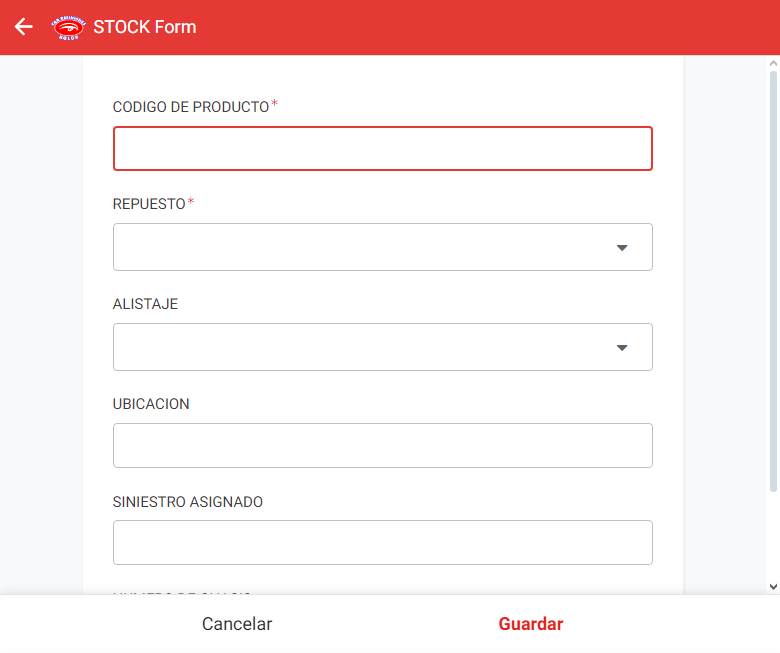Click into the UBICACION input box
Viewport: 780px width, 653px height.
tap(383, 446)
